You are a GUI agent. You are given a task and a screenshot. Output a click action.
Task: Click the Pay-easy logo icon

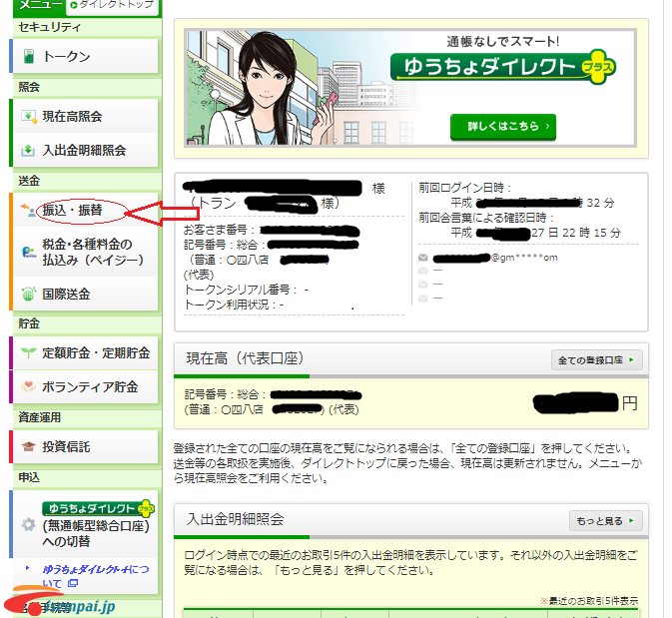[x=29, y=252]
